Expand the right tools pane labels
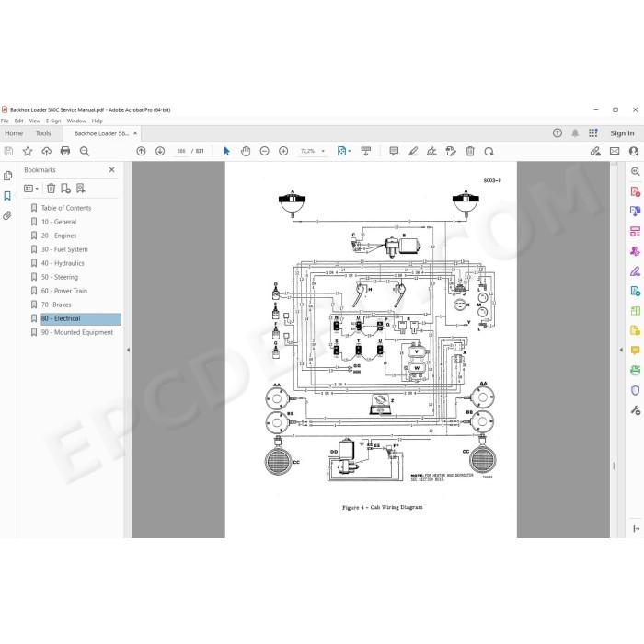644x644 pixels. coord(637,529)
